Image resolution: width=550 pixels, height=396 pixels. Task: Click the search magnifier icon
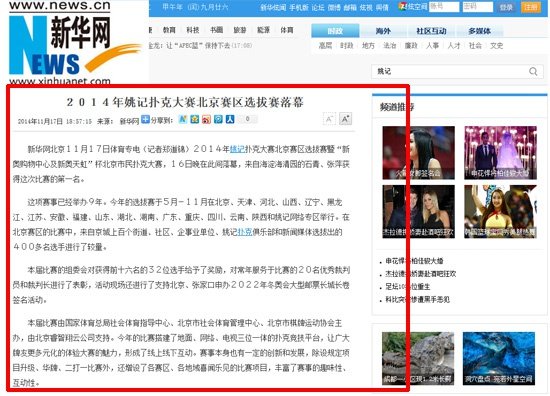coord(533,72)
